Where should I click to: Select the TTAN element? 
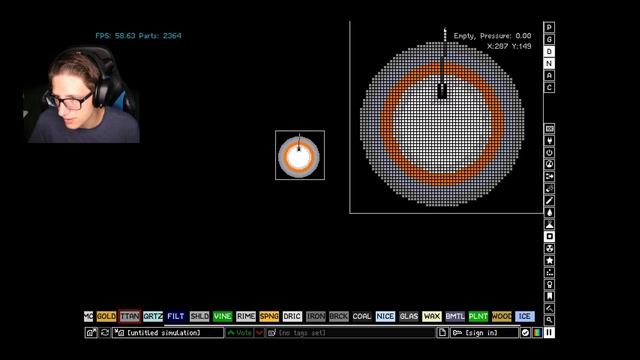(x=129, y=316)
